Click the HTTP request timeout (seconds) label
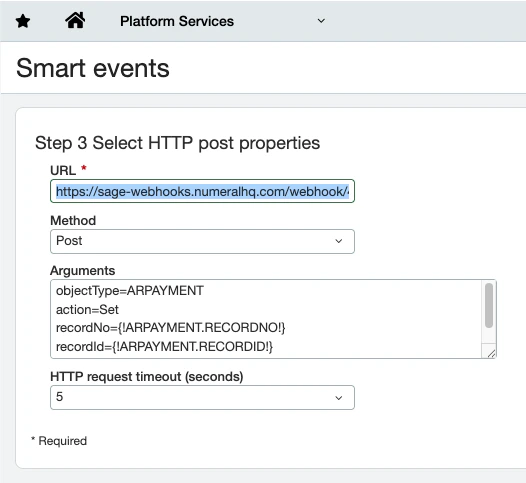Image resolution: width=526 pixels, height=483 pixels. [147, 377]
